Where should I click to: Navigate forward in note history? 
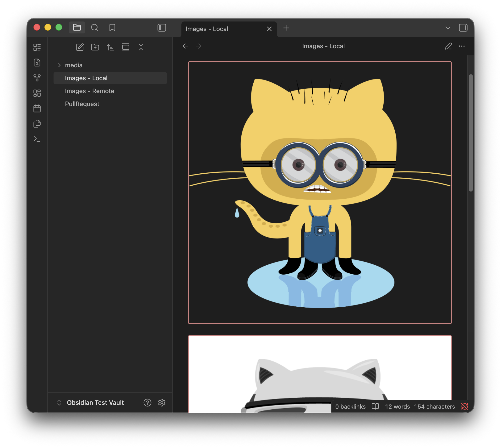[x=199, y=46]
